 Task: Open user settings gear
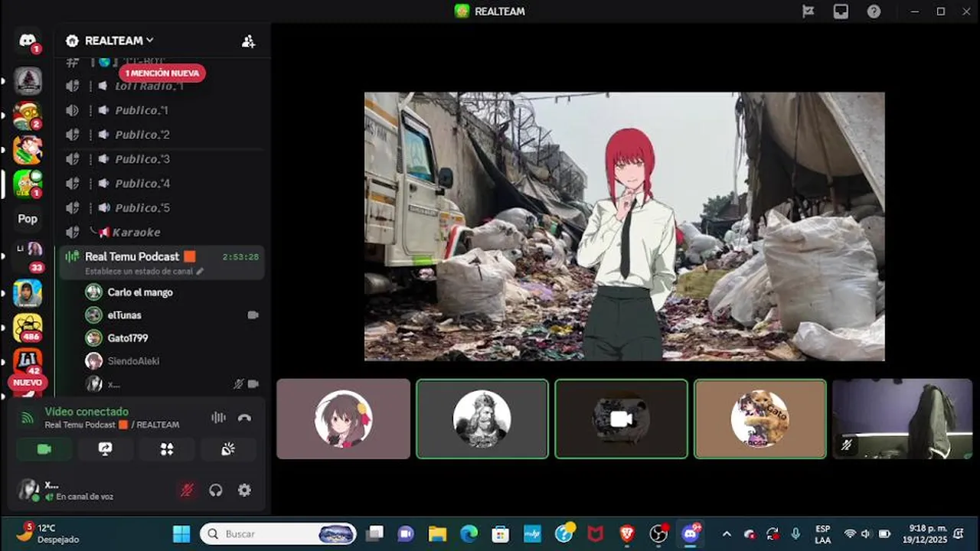coord(244,491)
